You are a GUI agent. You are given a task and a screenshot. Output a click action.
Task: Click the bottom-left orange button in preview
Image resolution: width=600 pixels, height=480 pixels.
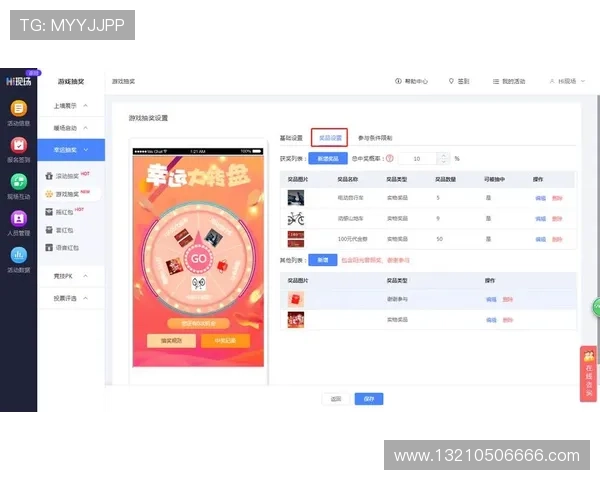(171, 340)
